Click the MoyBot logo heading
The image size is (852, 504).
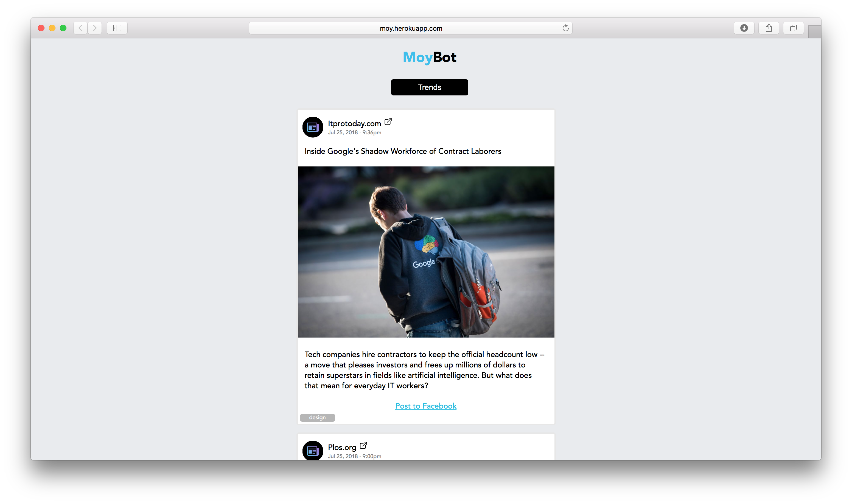pyautogui.click(x=429, y=57)
